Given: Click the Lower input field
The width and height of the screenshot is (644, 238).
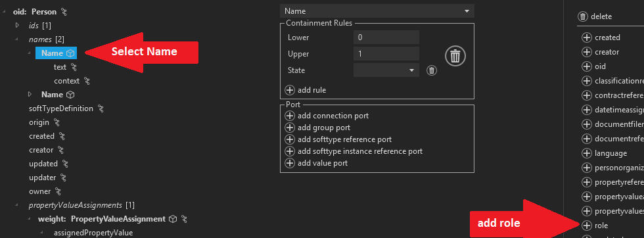Looking at the screenshot, I should coord(386,37).
